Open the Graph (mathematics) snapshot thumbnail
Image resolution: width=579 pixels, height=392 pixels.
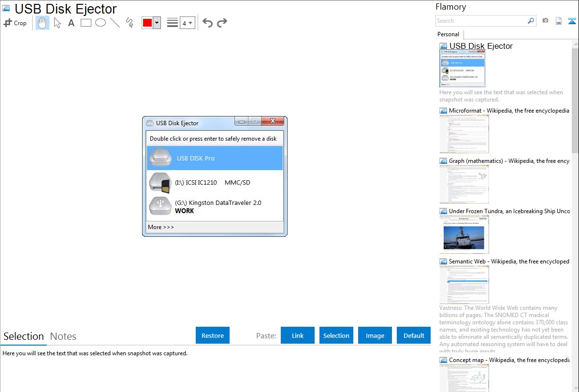(464, 184)
